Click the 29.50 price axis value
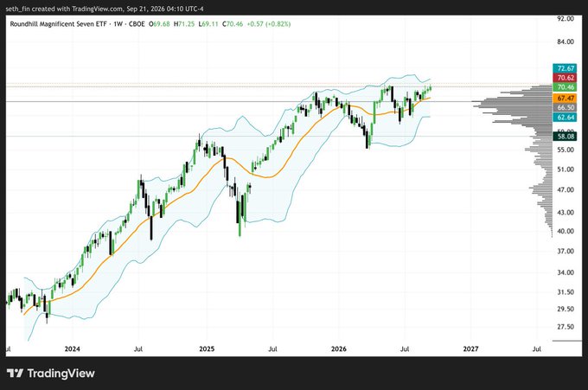588x390 pixels. click(566, 309)
